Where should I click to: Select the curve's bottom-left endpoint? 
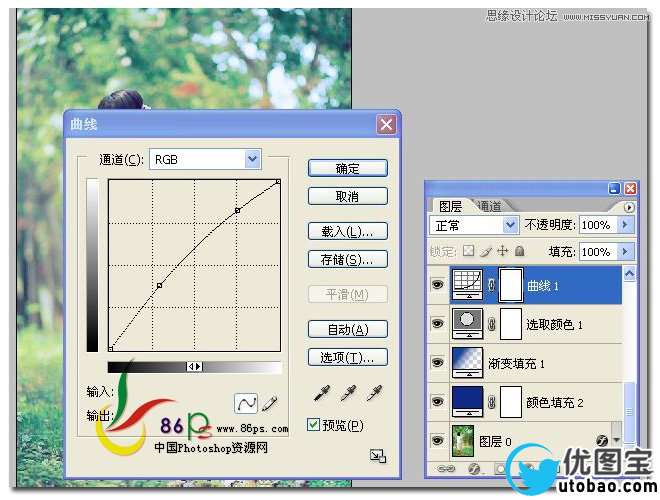pyautogui.click(x=111, y=349)
